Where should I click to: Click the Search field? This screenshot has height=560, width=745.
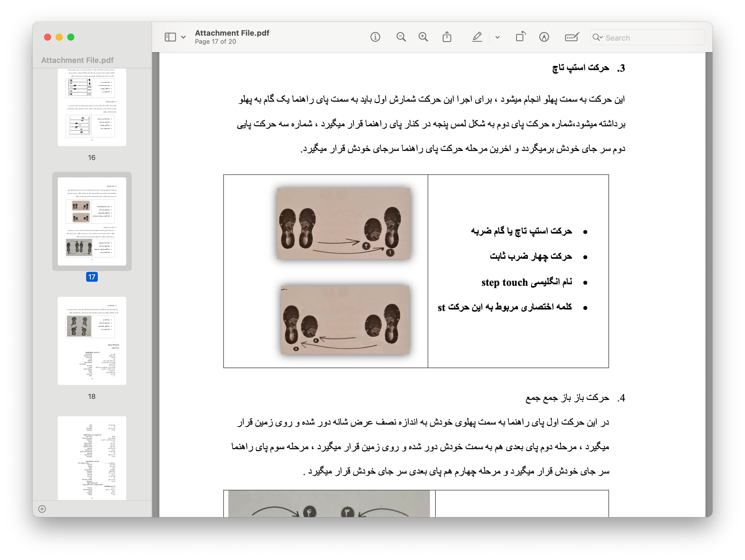647,37
